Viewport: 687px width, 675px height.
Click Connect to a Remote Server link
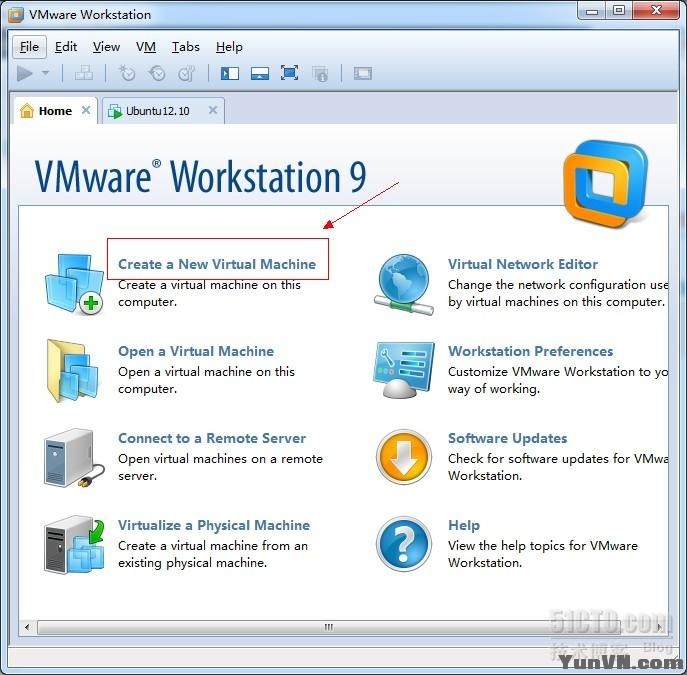click(x=212, y=438)
